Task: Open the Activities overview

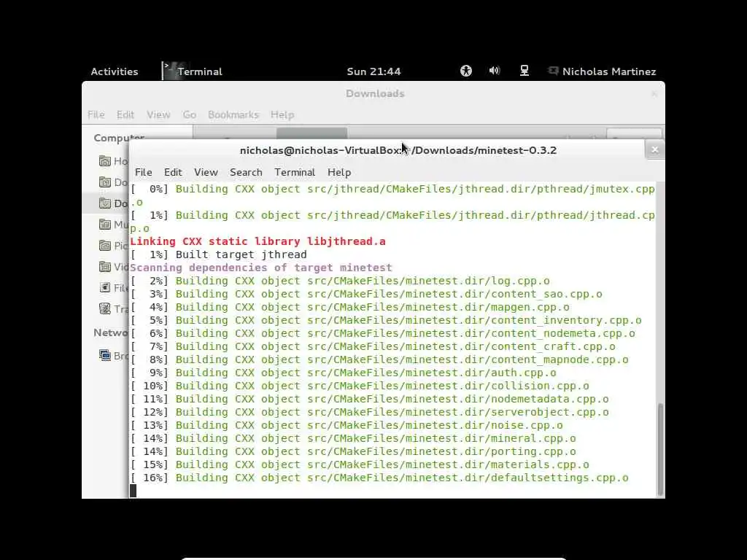Action: pos(115,71)
